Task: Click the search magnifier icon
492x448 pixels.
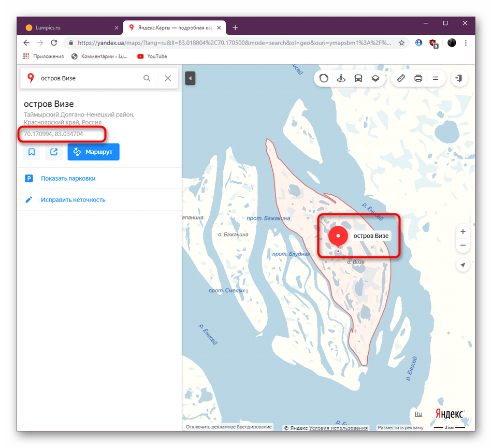Action: 147,78
